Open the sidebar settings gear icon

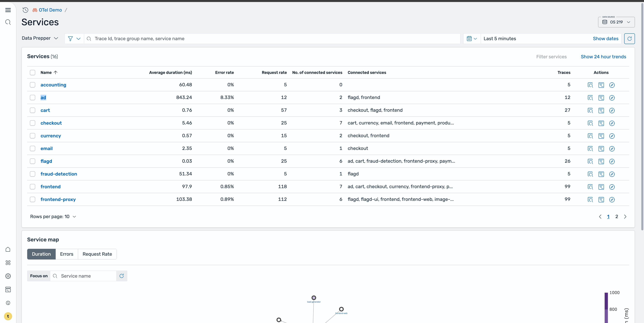(x=8, y=276)
